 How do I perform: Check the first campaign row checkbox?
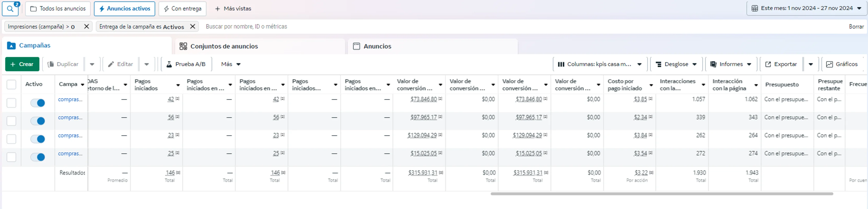coord(11,103)
